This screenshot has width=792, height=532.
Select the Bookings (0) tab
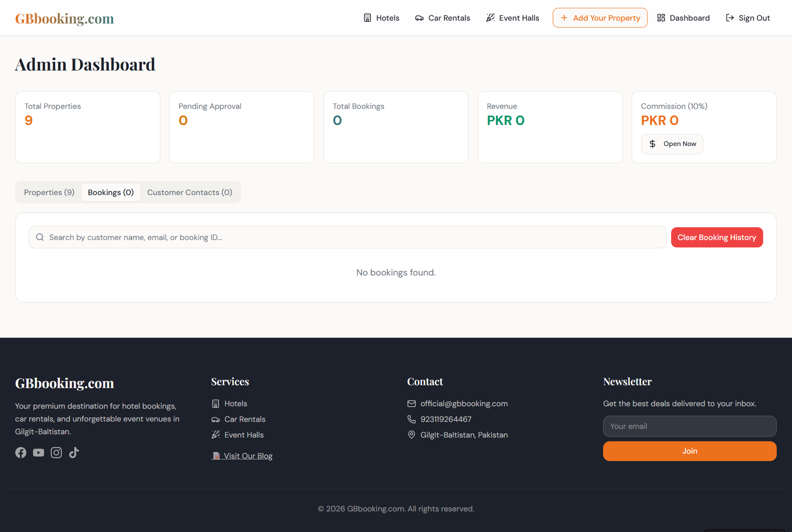click(111, 193)
